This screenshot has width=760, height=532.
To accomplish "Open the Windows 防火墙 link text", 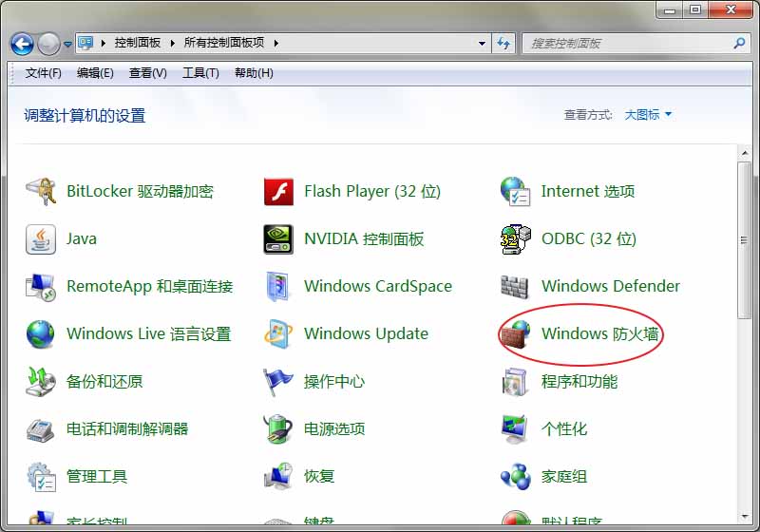I will point(600,333).
